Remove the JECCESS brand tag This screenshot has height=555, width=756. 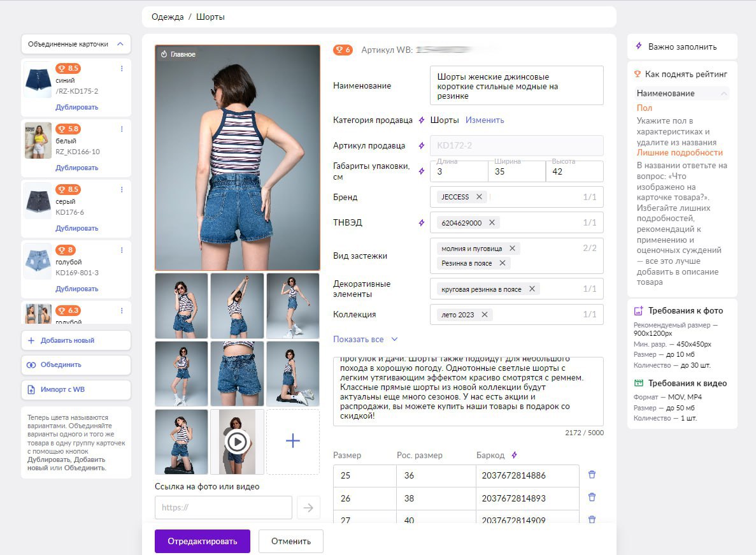coord(479,197)
